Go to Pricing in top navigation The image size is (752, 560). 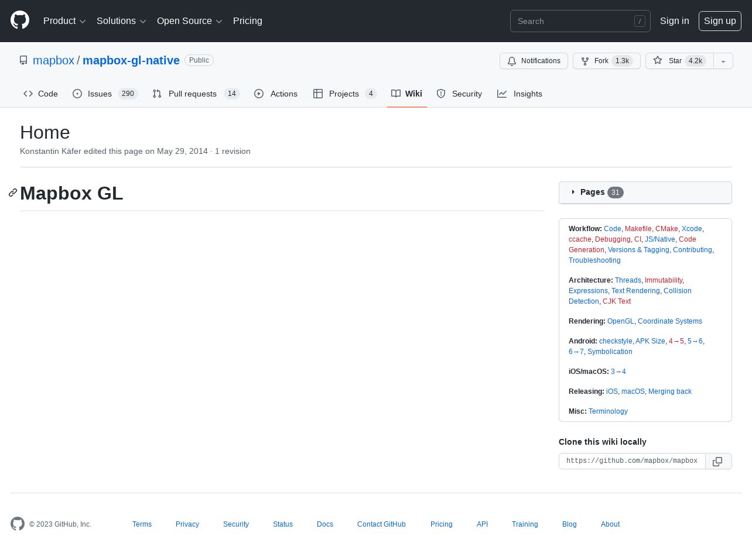[248, 20]
